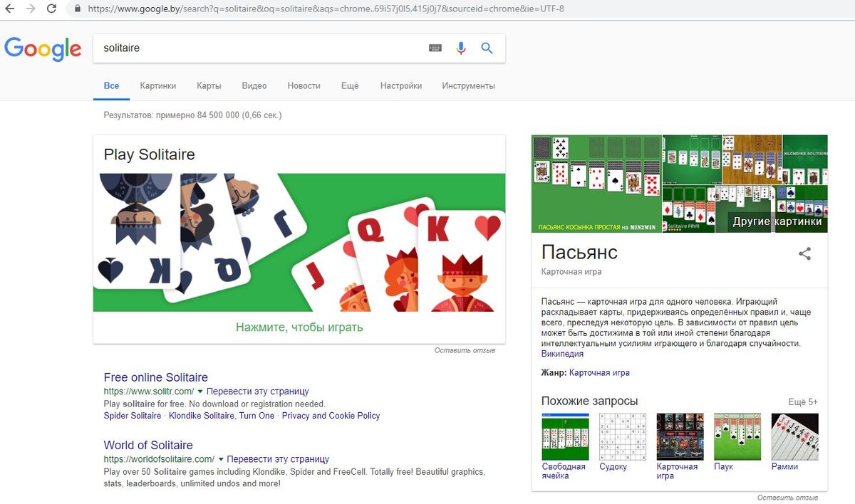Viewport: 855px width, 504px height.
Task: Go back with browser back arrow
Action: (x=11, y=9)
